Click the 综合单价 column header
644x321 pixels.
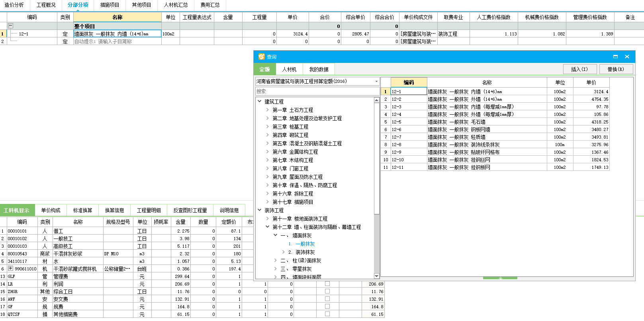[355, 17]
